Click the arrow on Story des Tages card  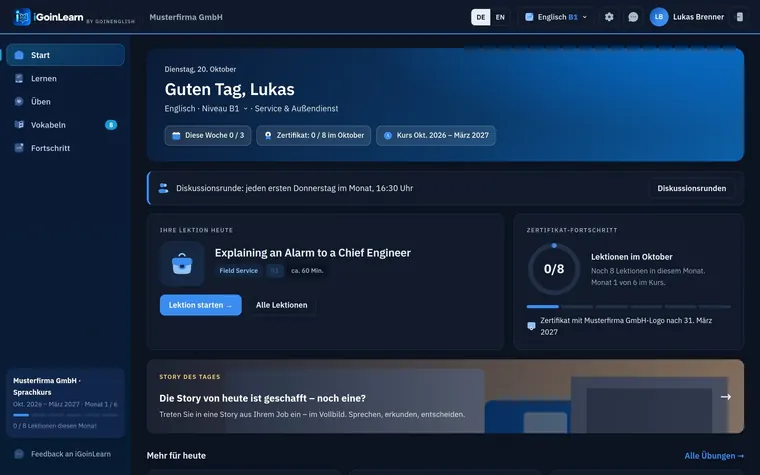click(726, 396)
